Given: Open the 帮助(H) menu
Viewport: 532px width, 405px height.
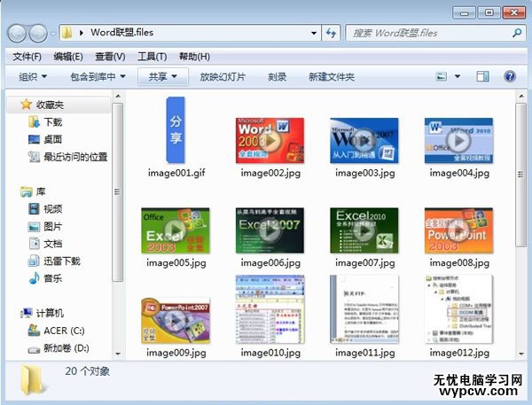Looking at the screenshot, I should pos(194,57).
